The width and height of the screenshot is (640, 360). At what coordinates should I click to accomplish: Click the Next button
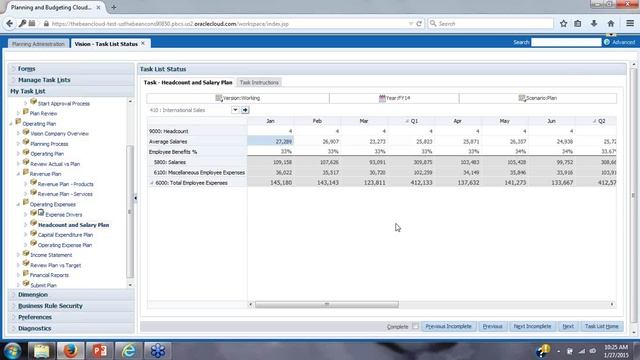568,326
